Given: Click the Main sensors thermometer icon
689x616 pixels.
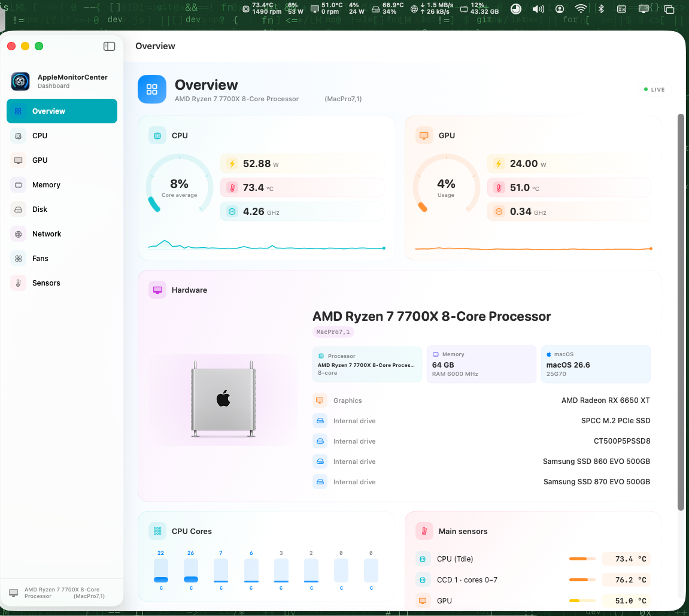Looking at the screenshot, I should click(424, 531).
